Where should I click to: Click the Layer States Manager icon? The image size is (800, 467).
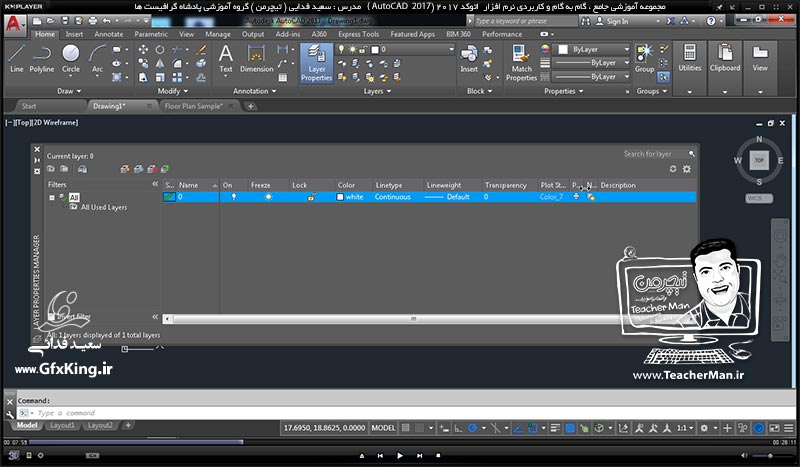(82, 169)
